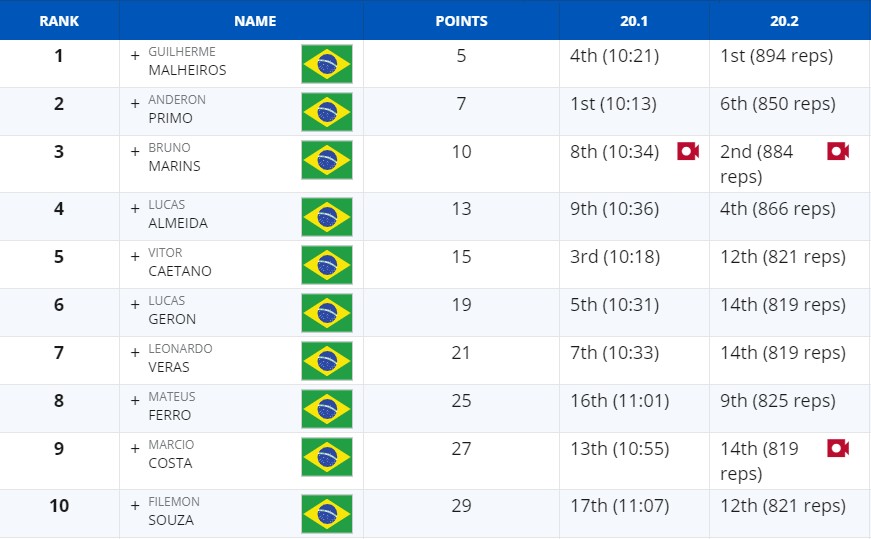
Task: Sort by the POINTS column header
Action: click(x=462, y=21)
